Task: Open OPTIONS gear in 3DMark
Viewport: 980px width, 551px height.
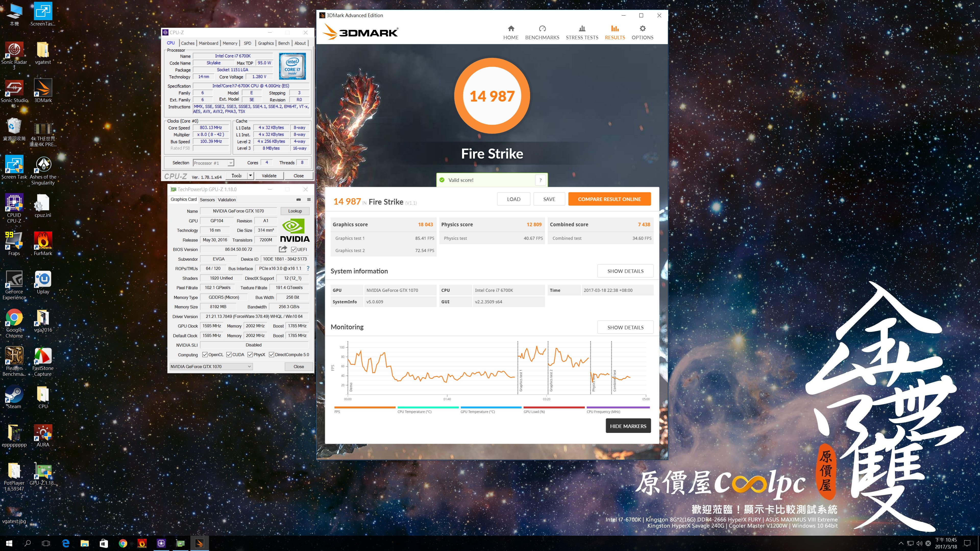Action: tap(642, 33)
